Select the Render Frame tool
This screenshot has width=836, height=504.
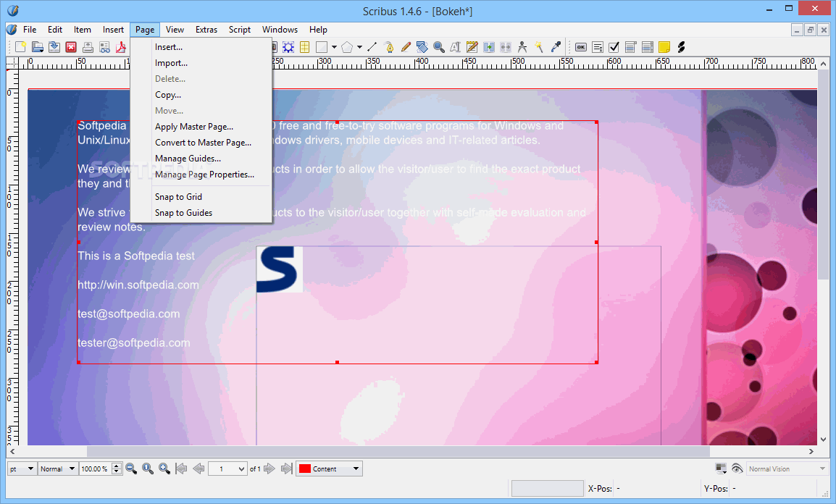pos(288,47)
